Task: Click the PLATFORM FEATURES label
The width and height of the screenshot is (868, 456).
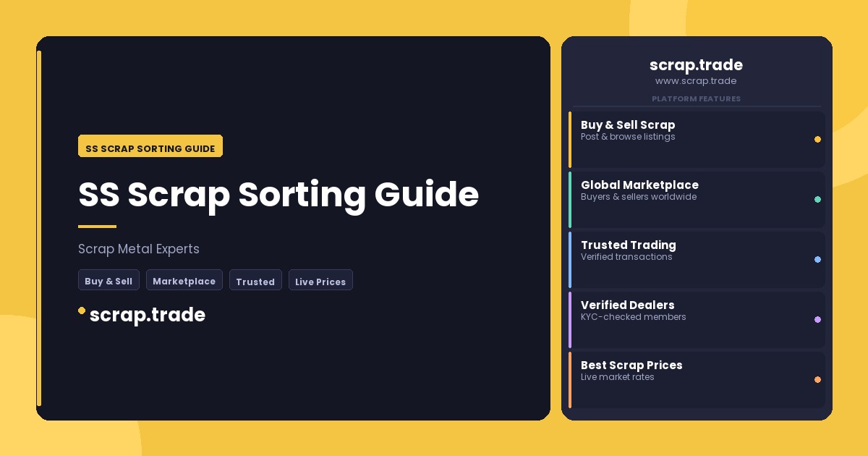Action: [696, 98]
